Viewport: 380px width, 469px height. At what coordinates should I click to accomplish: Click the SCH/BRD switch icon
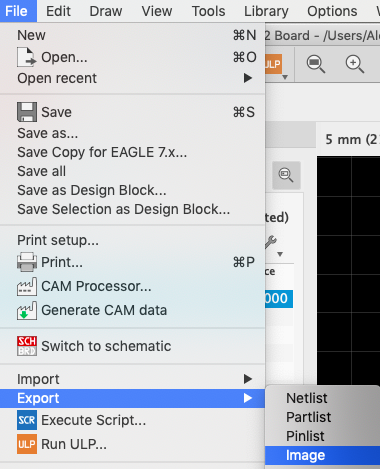coord(27,346)
